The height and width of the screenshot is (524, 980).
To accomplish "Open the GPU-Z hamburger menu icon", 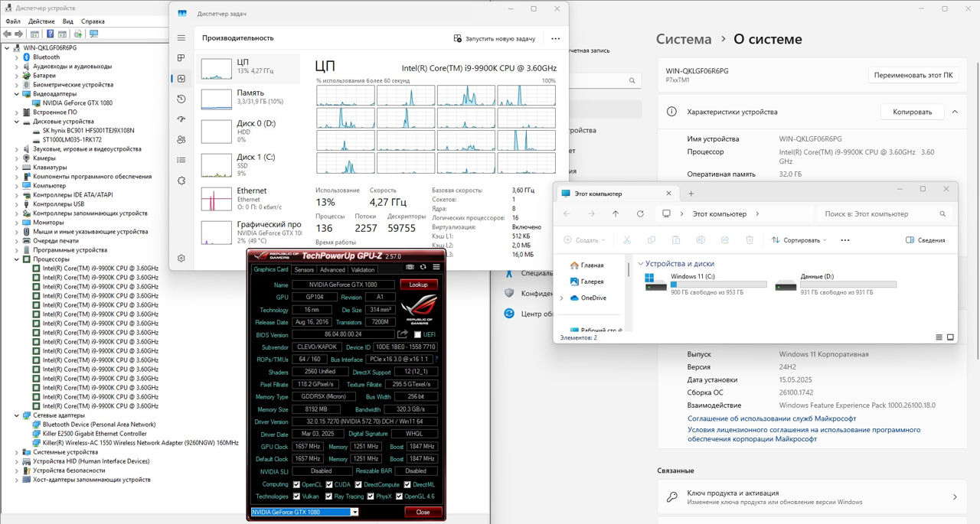I will tap(436, 267).
